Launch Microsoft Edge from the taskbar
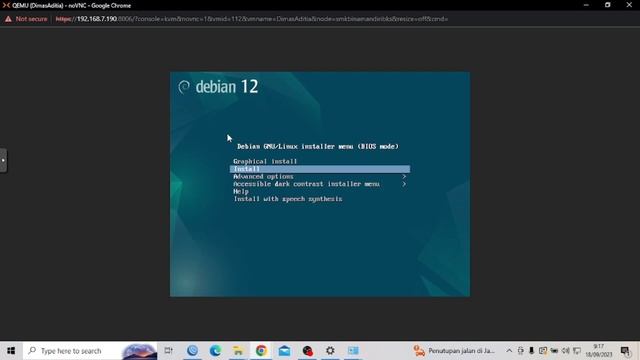Image resolution: width=640 pixels, height=360 pixels. pos(215,351)
